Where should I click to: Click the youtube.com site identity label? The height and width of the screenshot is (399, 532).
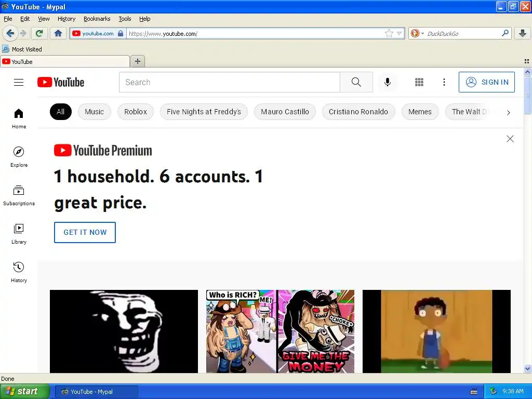coord(98,33)
